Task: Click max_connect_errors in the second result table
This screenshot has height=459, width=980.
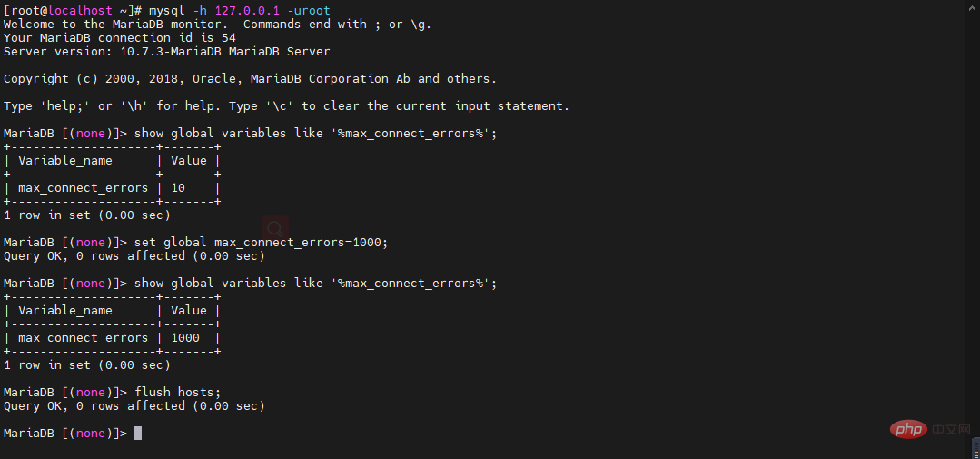Action: pos(84,338)
